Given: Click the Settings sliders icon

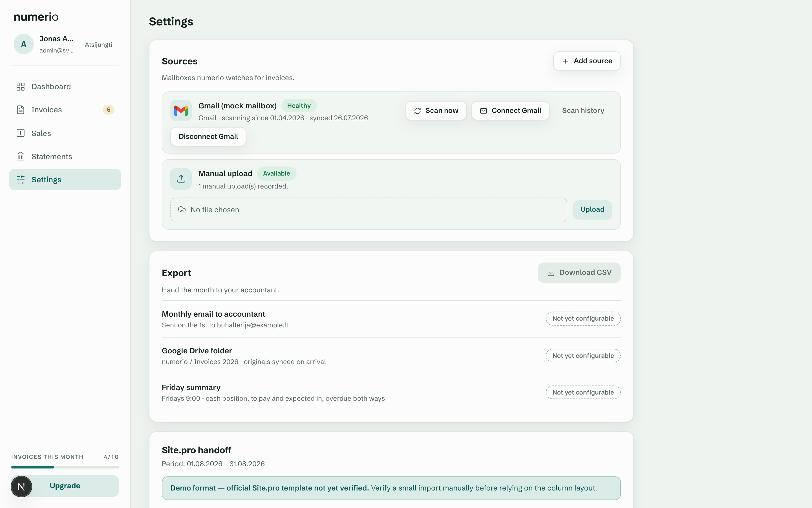Looking at the screenshot, I should click(21, 180).
